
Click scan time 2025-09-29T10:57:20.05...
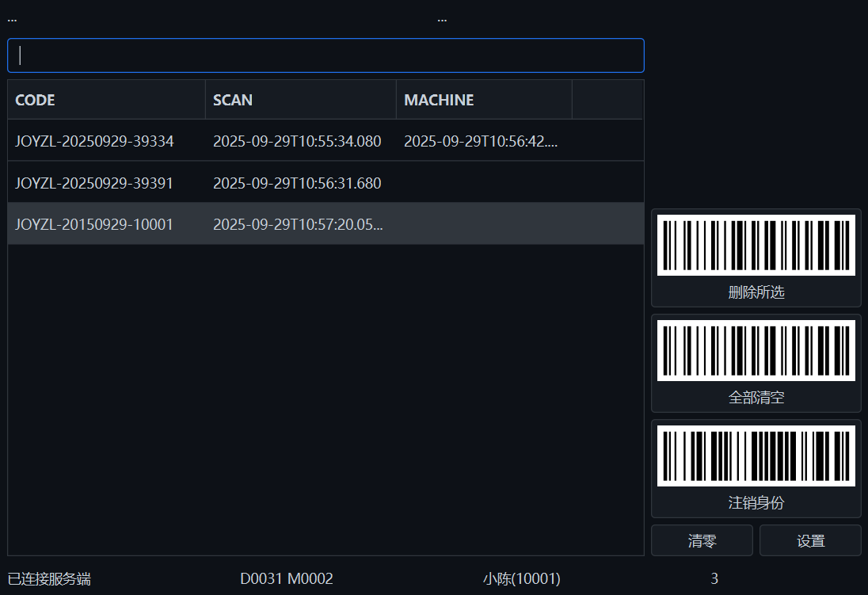298,224
